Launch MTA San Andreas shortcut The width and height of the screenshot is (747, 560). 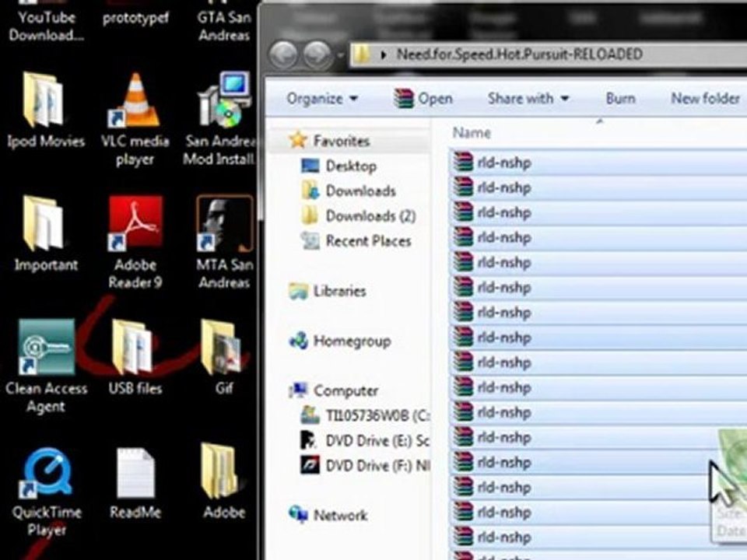pyautogui.click(x=224, y=242)
